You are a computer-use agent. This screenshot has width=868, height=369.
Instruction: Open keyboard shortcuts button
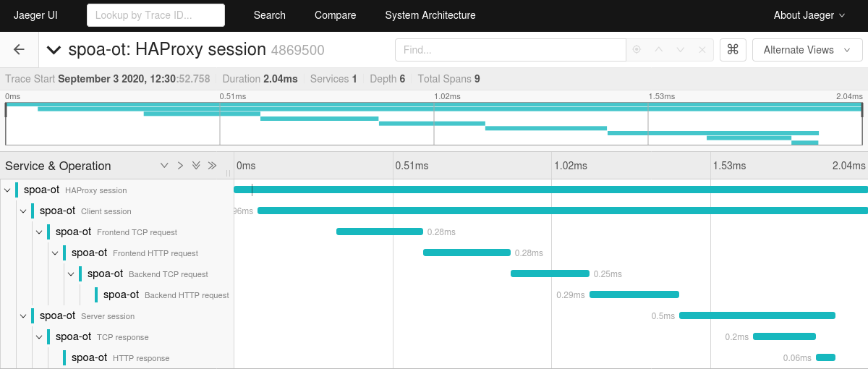[x=733, y=50]
